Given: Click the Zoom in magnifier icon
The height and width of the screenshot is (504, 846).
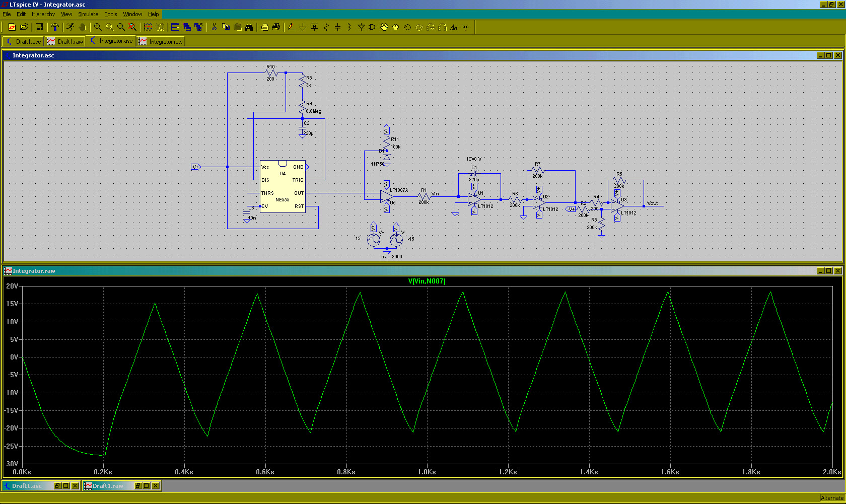Looking at the screenshot, I should (98, 27).
